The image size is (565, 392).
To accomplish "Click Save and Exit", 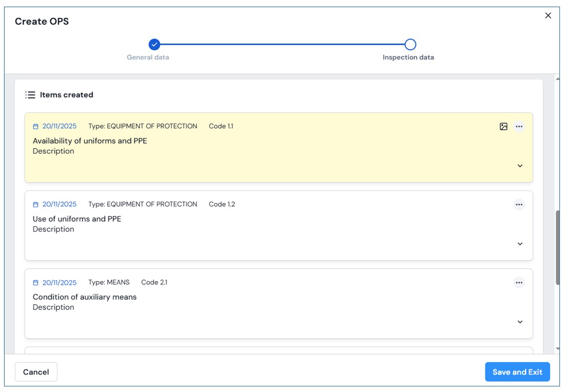I will click(x=517, y=372).
